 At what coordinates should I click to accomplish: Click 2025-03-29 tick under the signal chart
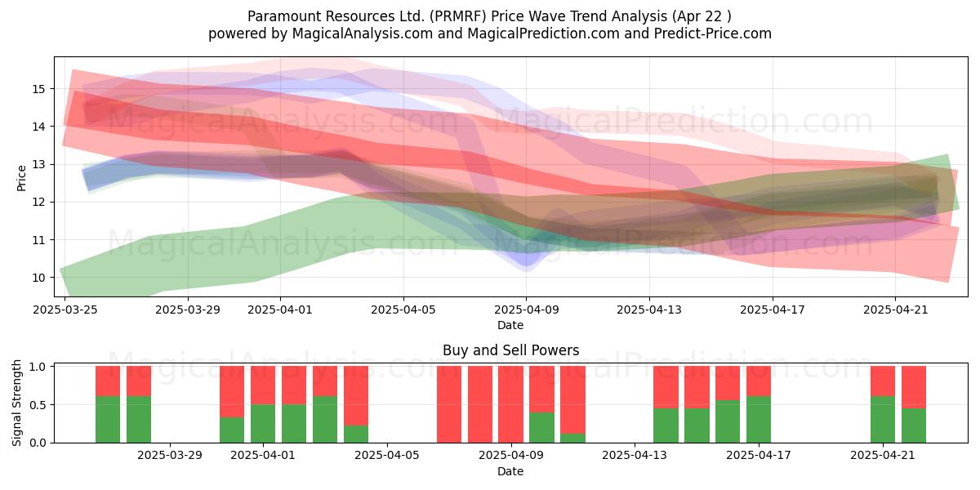pyautogui.click(x=170, y=456)
